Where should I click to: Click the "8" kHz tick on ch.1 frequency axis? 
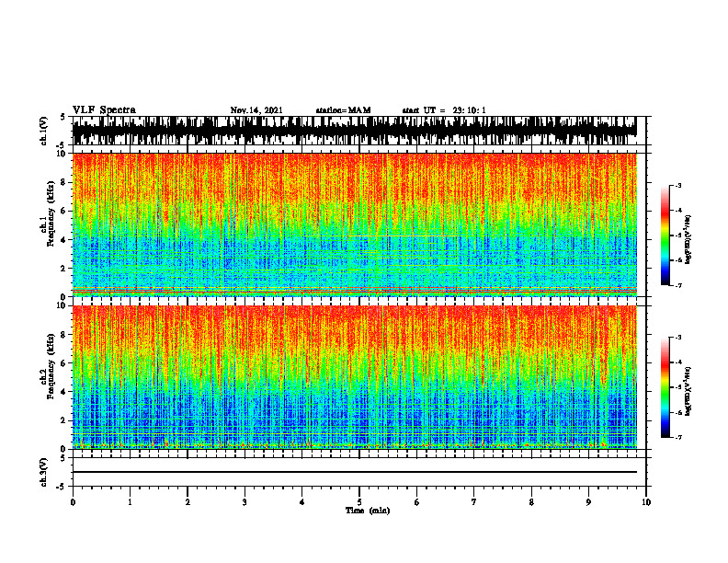click(x=63, y=182)
